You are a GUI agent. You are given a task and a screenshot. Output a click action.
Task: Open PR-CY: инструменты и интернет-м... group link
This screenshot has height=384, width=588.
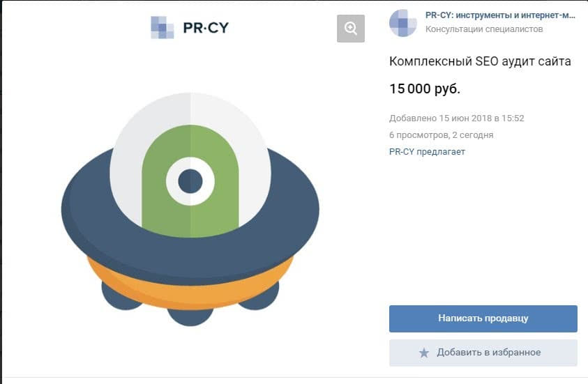click(x=500, y=15)
